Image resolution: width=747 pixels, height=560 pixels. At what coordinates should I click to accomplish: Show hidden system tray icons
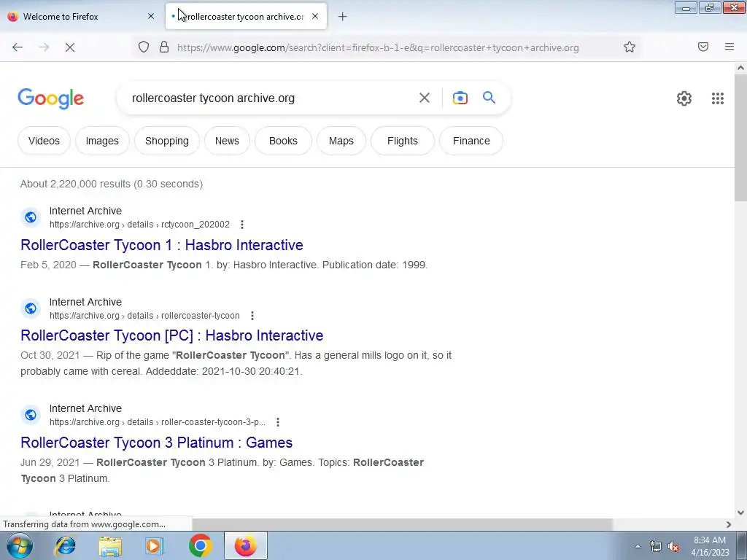[638, 546]
